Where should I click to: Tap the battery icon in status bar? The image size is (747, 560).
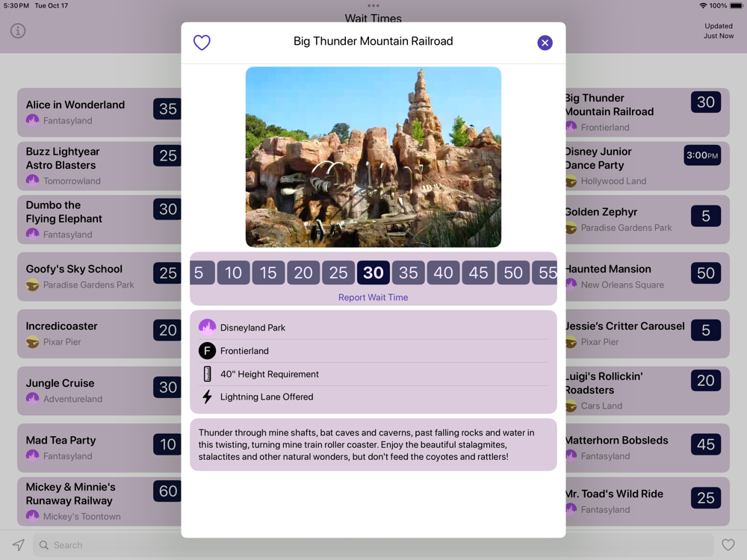tap(737, 6)
